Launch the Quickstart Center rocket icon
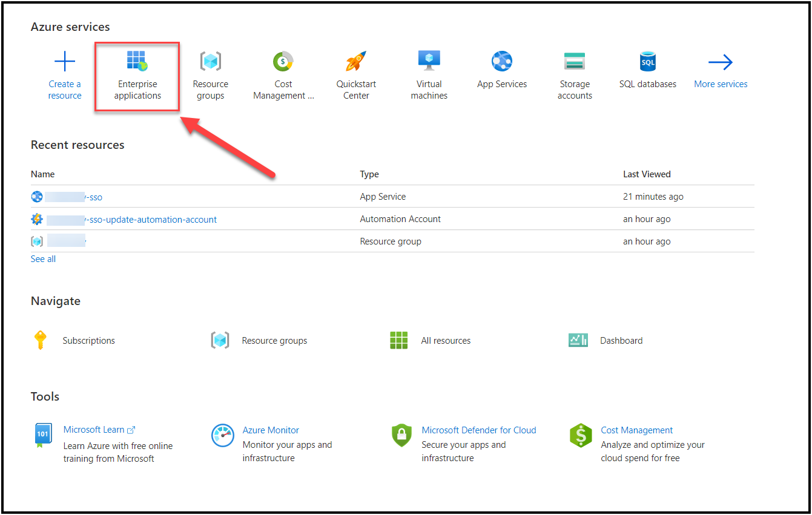The height and width of the screenshot is (515, 812). 356,62
